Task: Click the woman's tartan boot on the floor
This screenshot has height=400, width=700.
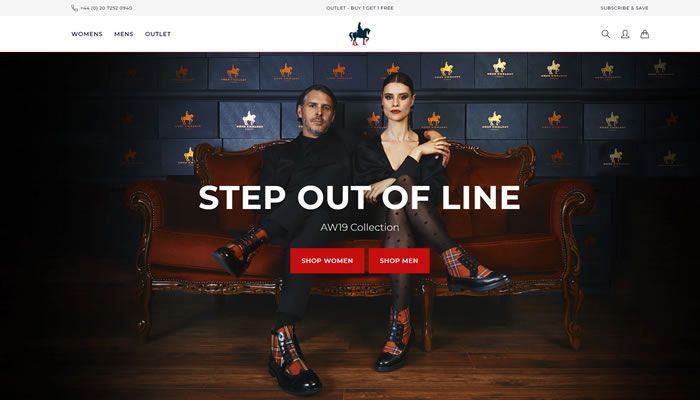Action: [394, 339]
